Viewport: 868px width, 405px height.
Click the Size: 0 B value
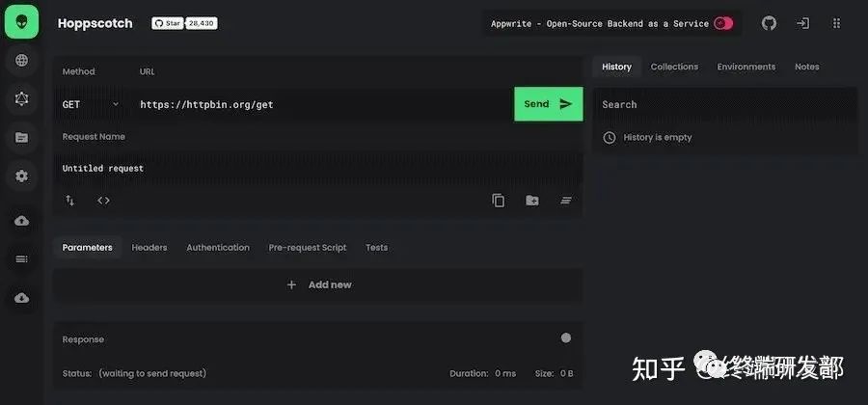pyautogui.click(x=555, y=373)
